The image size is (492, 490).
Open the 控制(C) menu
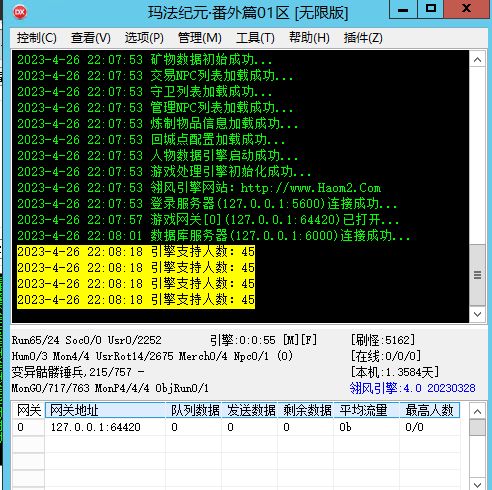[37, 38]
